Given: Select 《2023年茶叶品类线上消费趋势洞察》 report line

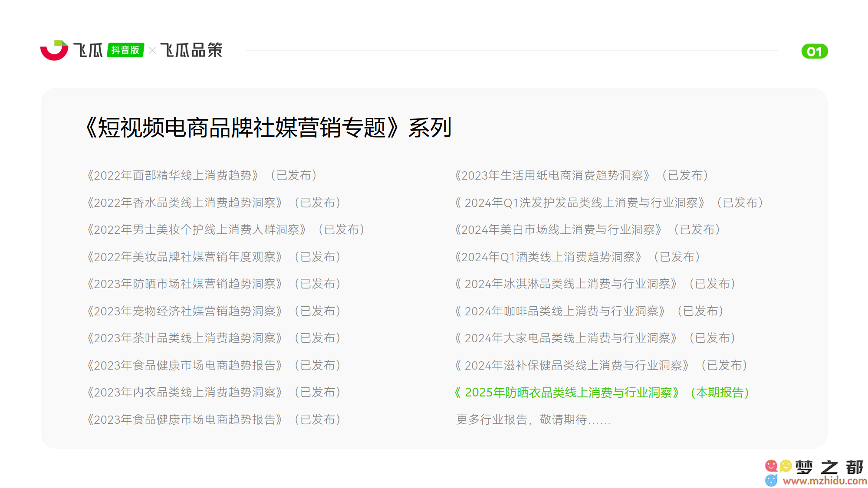Looking at the screenshot, I should [214, 338].
